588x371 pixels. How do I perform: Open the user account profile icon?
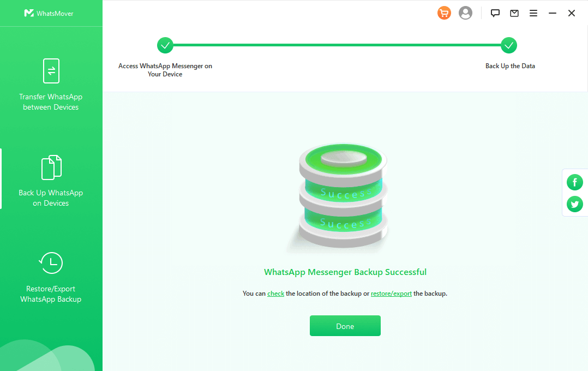[465, 13]
